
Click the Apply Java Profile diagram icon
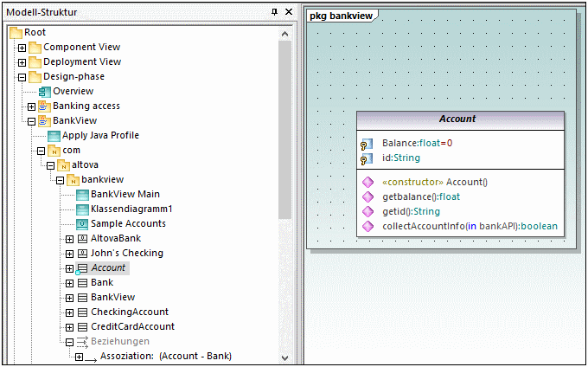(x=54, y=135)
